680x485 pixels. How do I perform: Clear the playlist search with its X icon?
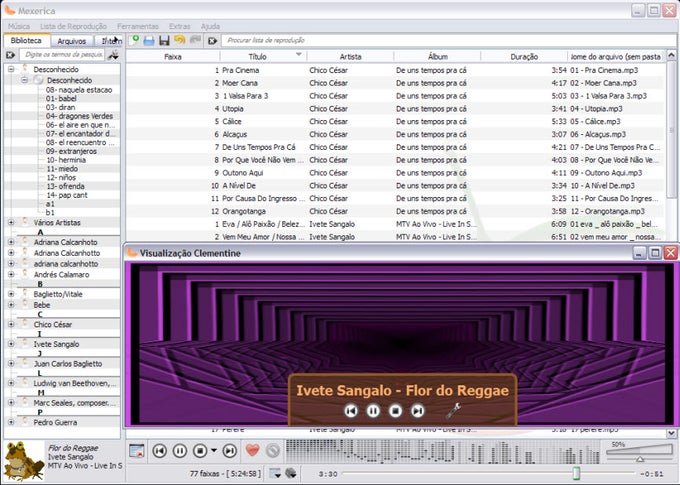point(212,41)
